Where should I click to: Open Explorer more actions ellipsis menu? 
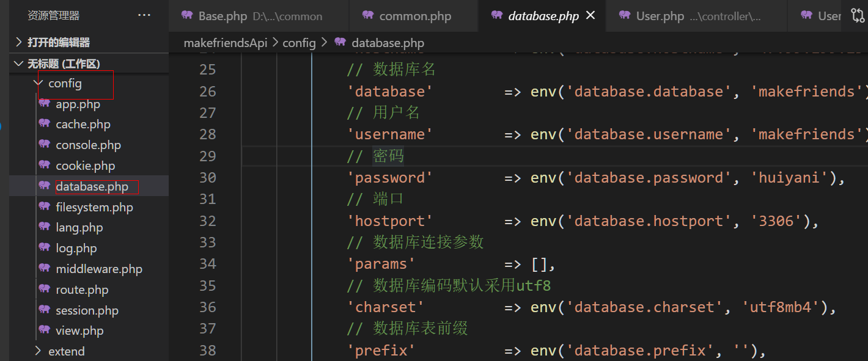(x=144, y=15)
